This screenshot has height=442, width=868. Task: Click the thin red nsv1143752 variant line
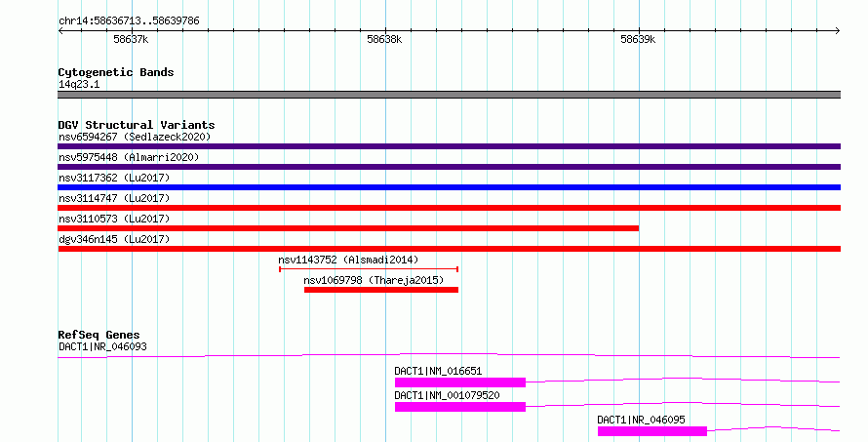pyautogui.click(x=369, y=269)
